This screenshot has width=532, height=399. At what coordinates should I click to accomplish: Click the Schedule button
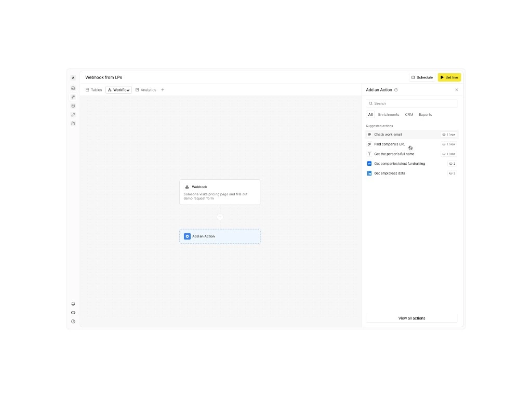pos(422,77)
